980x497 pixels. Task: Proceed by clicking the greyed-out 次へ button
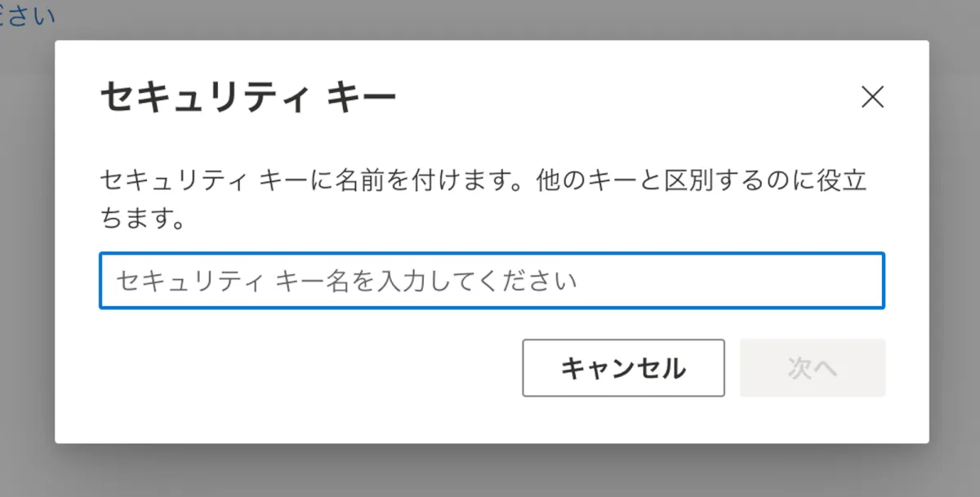(x=813, y=368)
